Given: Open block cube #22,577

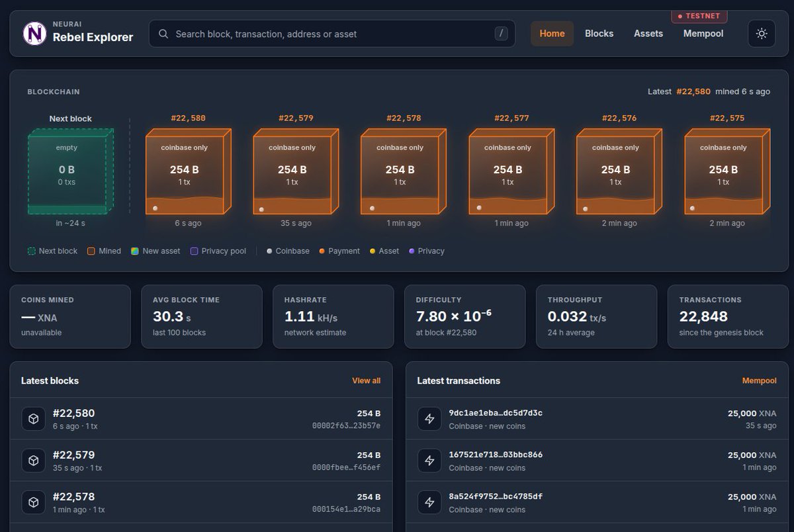Looking at the screenshot, I should point(512,171).
